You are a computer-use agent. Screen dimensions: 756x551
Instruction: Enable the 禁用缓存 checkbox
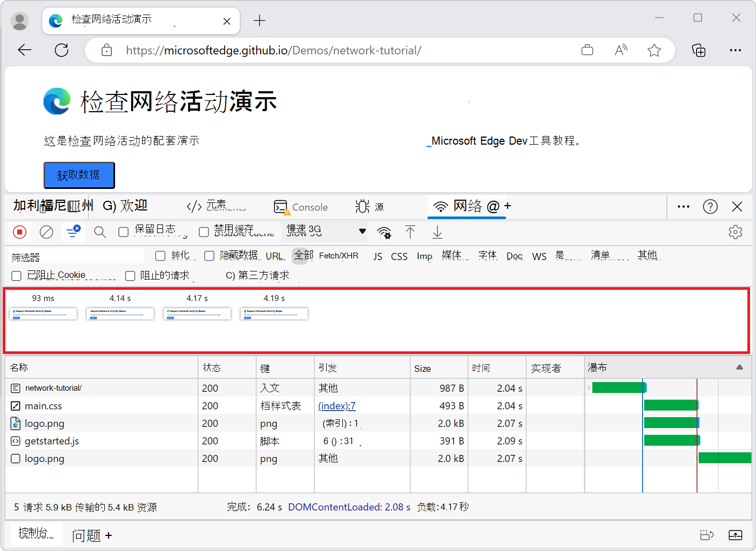204,232
